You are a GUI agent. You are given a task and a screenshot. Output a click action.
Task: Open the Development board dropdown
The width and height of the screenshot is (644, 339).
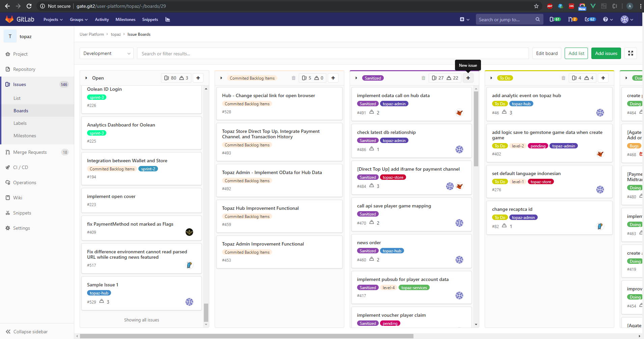pyautogui.click(x=107, y=53)
